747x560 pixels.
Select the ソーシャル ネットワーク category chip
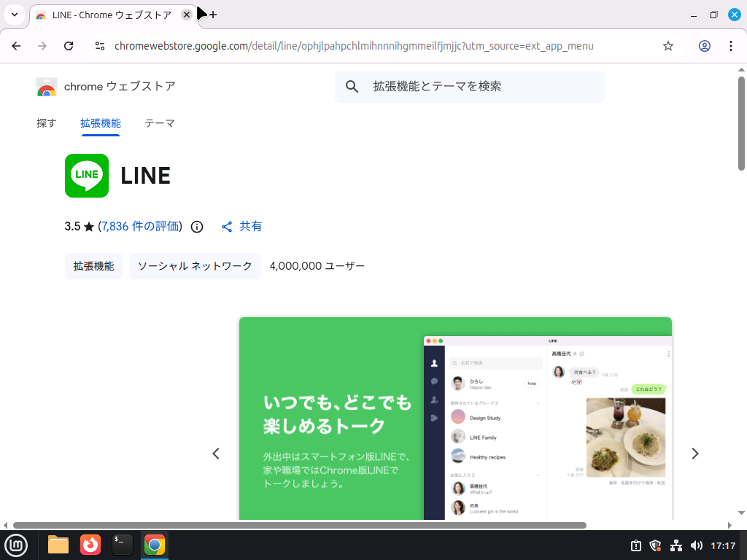click(x=195, y=265)
